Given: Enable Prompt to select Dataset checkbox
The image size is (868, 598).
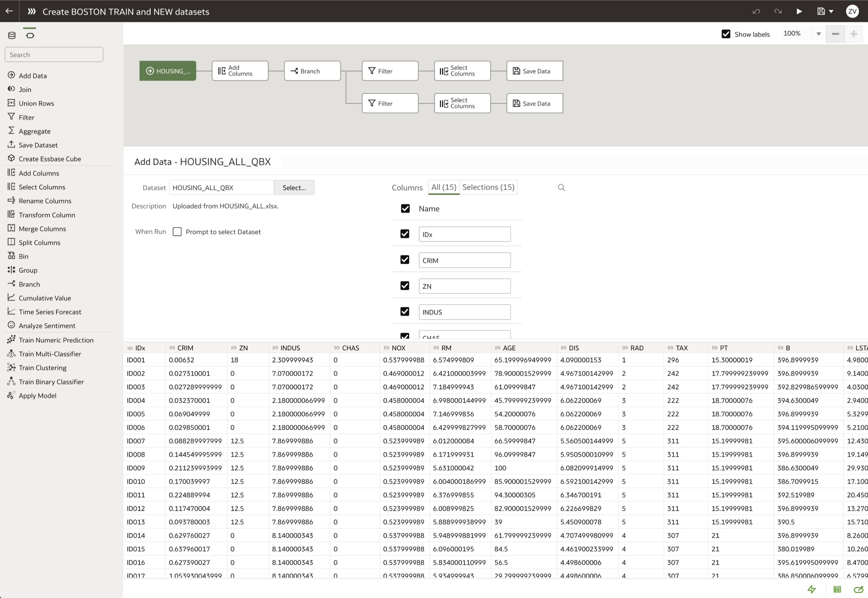Looking at the screenshot, I should pyautogui.click(x=177, y=232).
